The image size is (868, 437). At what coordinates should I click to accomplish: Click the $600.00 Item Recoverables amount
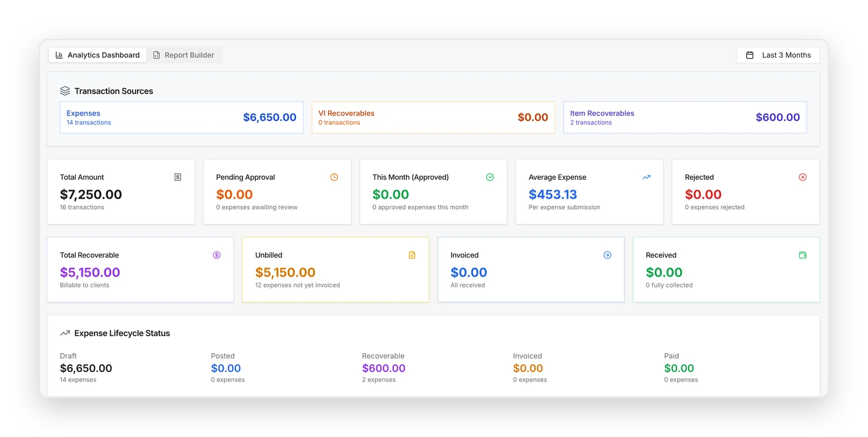[x=777, y=117]
